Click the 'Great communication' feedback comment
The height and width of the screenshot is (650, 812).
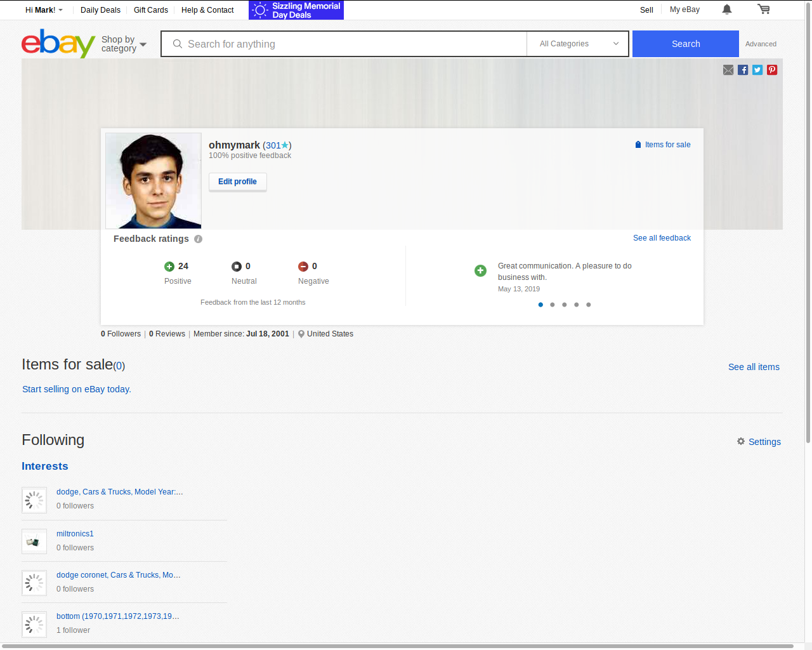point(565,272)
